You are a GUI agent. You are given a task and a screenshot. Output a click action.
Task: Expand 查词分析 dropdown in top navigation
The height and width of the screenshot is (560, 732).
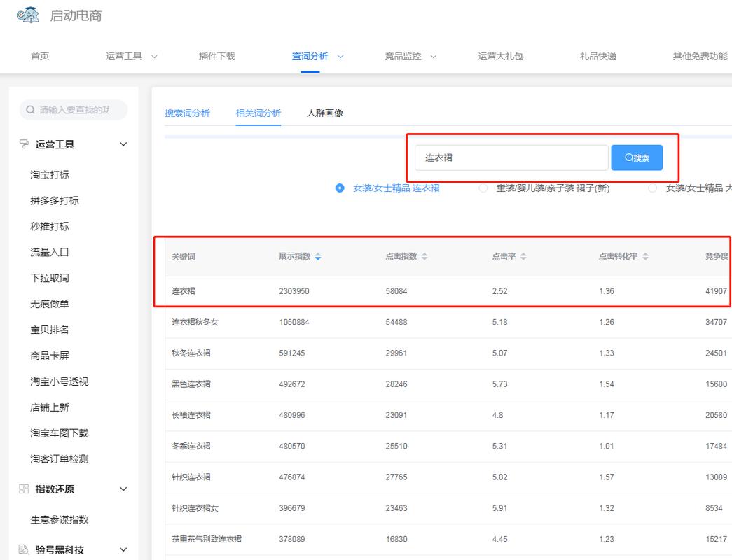coord(340,57)
